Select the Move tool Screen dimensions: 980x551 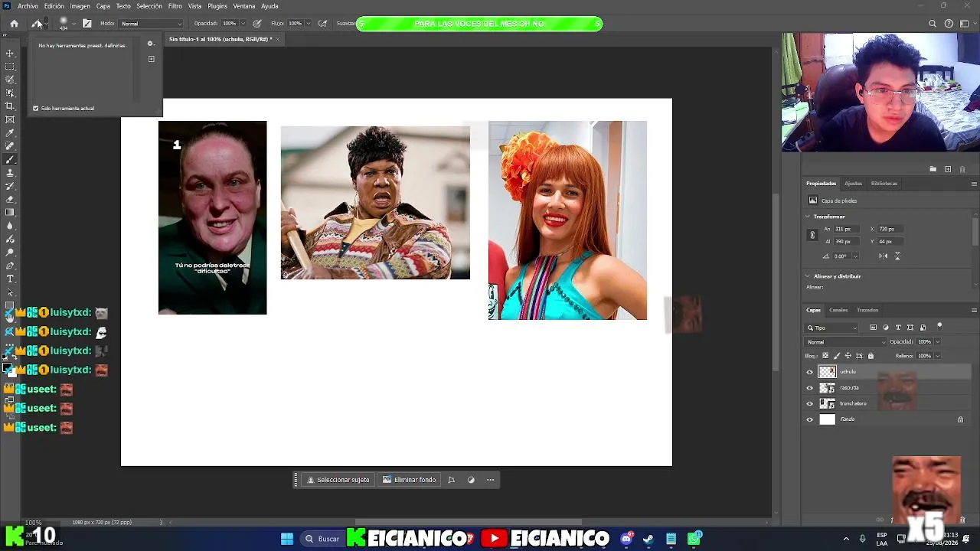tap(10, 53)
